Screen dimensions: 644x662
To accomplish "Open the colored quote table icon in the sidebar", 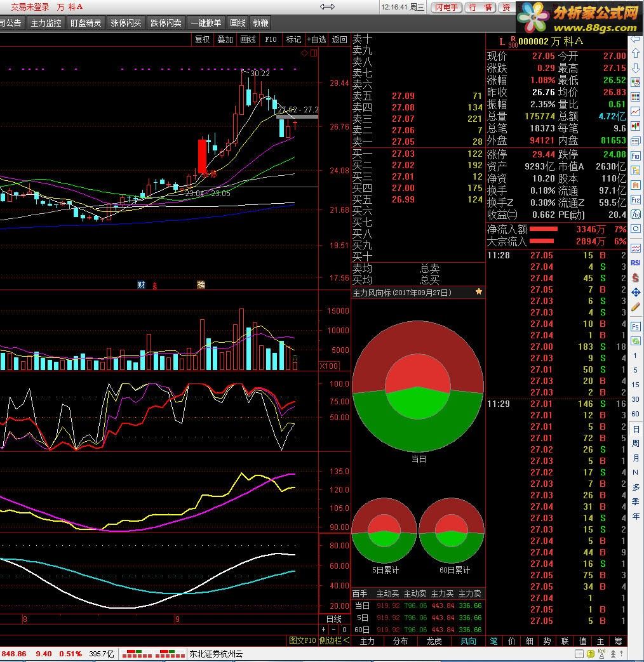I will click(636, 96).
